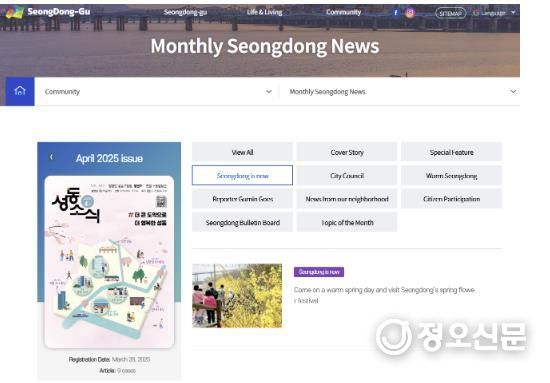
Task: Click the SITEMAP button
Action: [450, 13]
